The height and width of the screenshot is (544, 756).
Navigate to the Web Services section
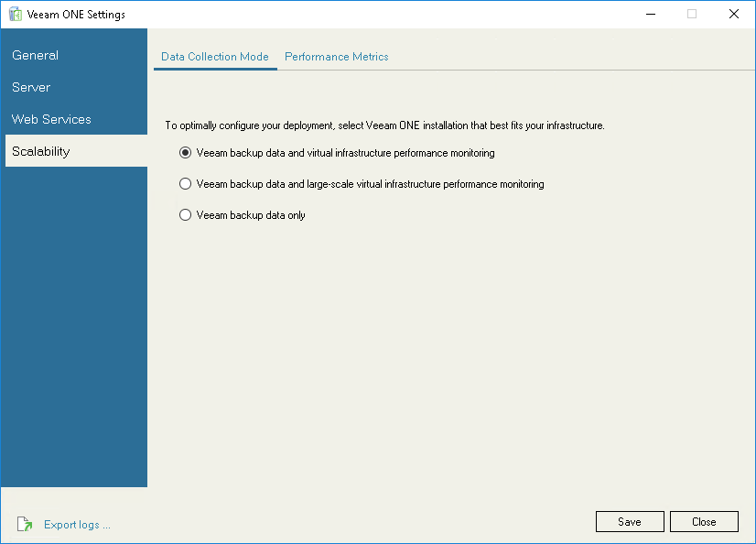point(51,119)
